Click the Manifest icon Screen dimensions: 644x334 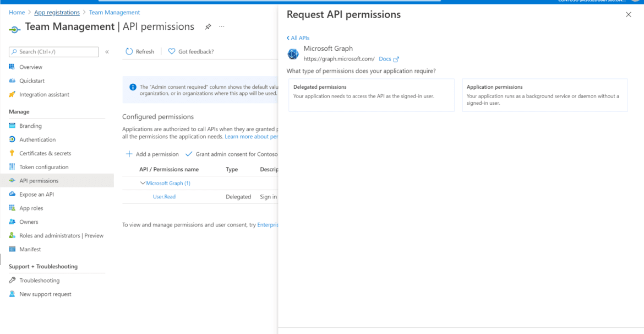12,249
